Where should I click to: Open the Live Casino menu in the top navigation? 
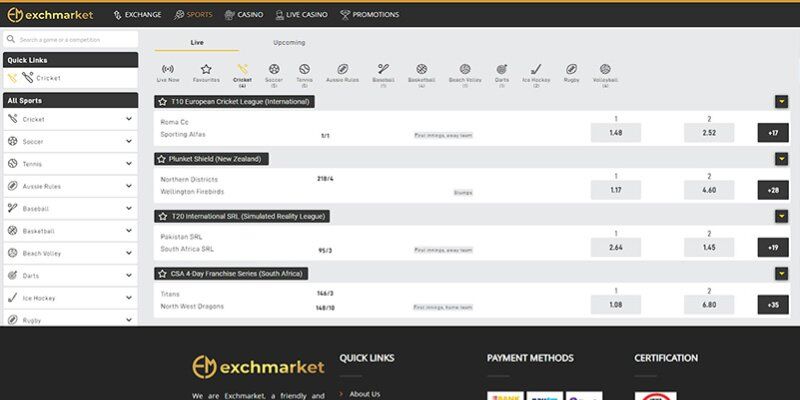[x=302, y=15]
